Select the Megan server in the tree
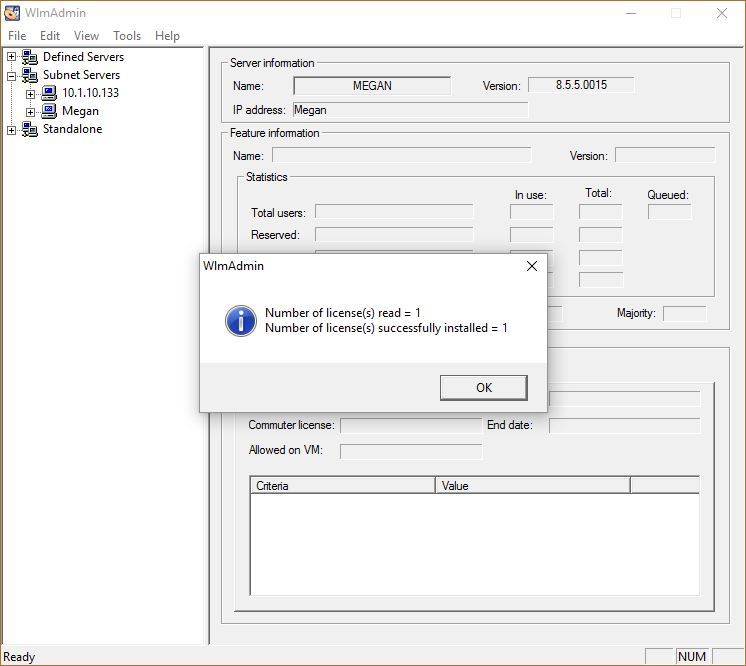The width and height of the screenshot is (746, 666). [80, 111]
